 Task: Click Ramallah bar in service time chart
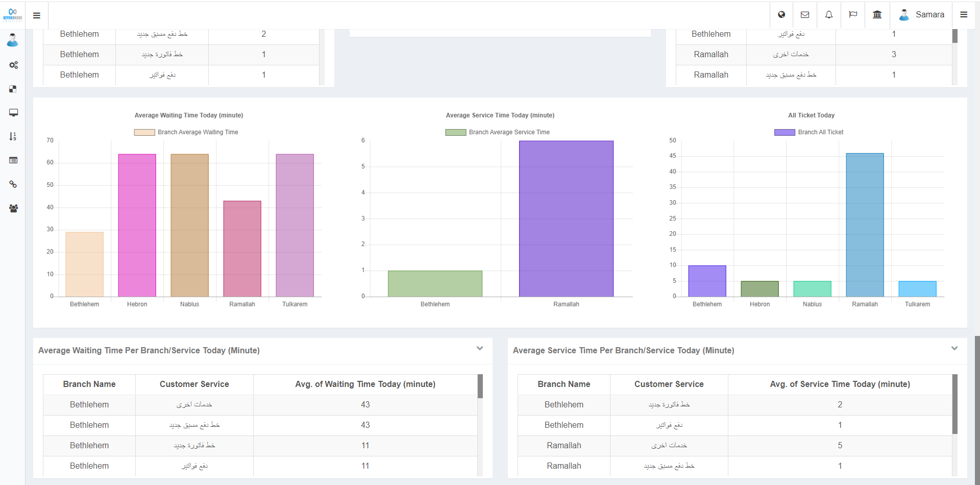point(567,219)
